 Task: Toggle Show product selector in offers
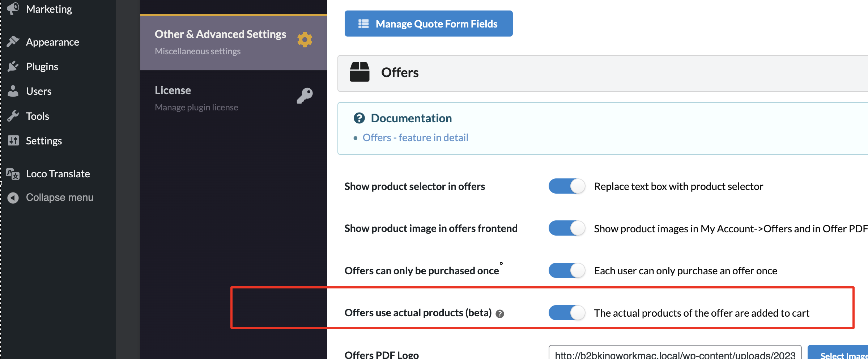click(x=567, y=186)
